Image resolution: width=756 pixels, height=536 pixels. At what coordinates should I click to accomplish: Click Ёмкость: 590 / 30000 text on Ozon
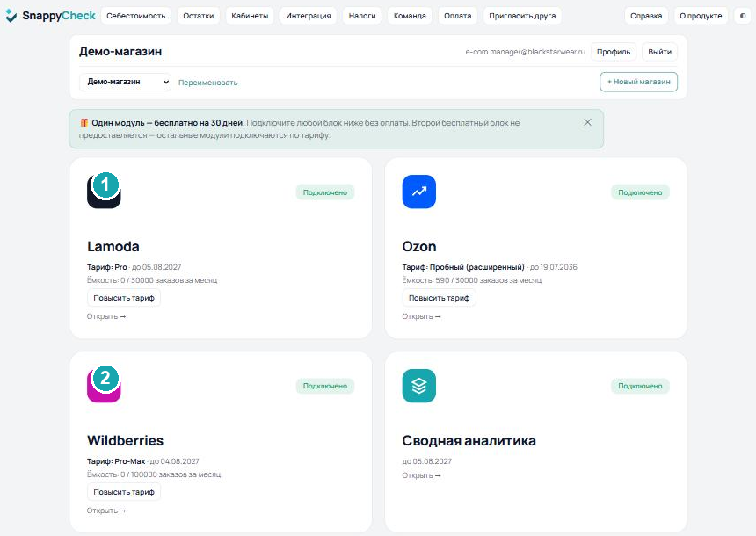pos(471,280)
